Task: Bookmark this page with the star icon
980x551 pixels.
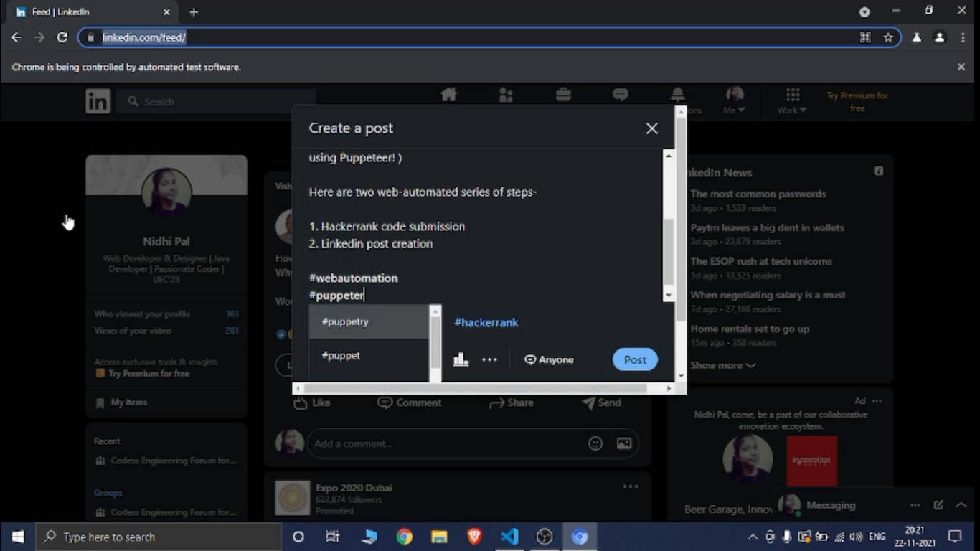Action: coord(888,37)
